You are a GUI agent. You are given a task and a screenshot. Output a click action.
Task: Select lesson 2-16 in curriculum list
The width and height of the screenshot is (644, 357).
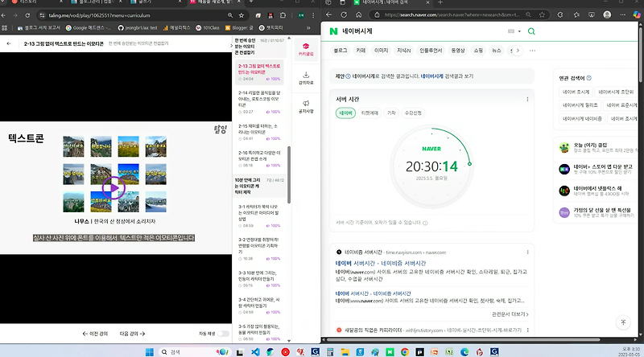(x=259, y=159)
